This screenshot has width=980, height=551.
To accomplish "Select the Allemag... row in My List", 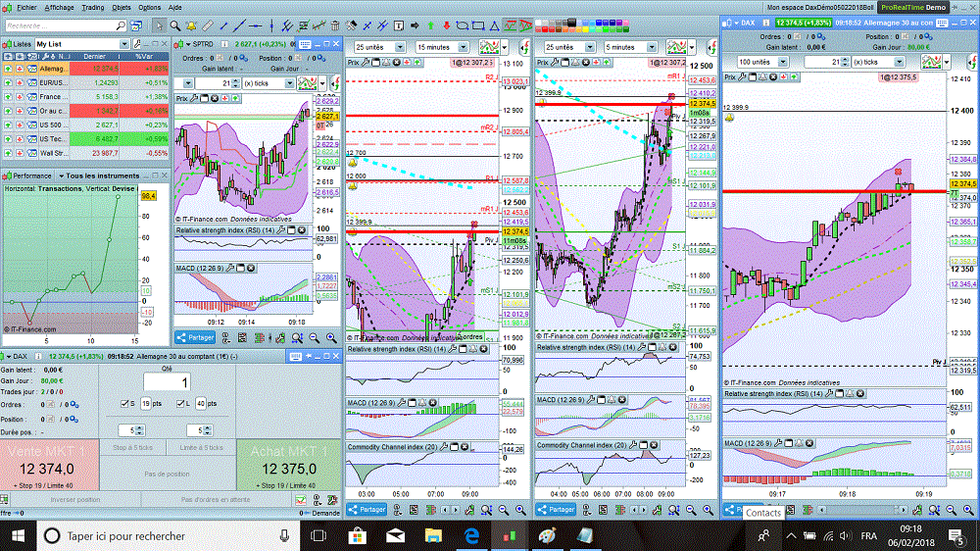I will coord(85,69).
